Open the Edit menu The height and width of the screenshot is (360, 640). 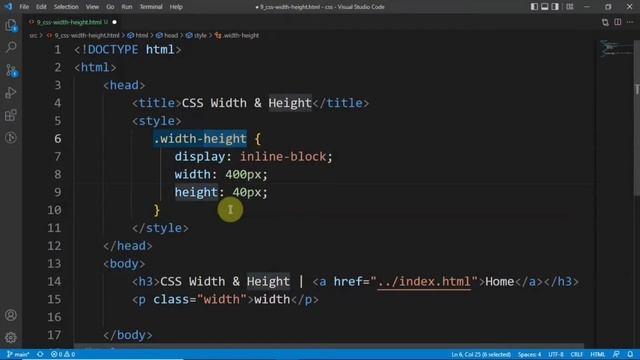coord(41,7)
